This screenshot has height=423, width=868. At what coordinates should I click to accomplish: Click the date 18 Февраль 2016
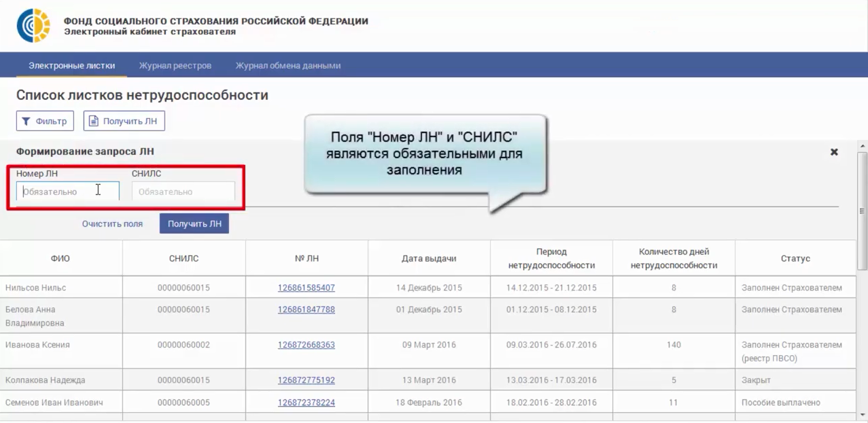point(429,403)
